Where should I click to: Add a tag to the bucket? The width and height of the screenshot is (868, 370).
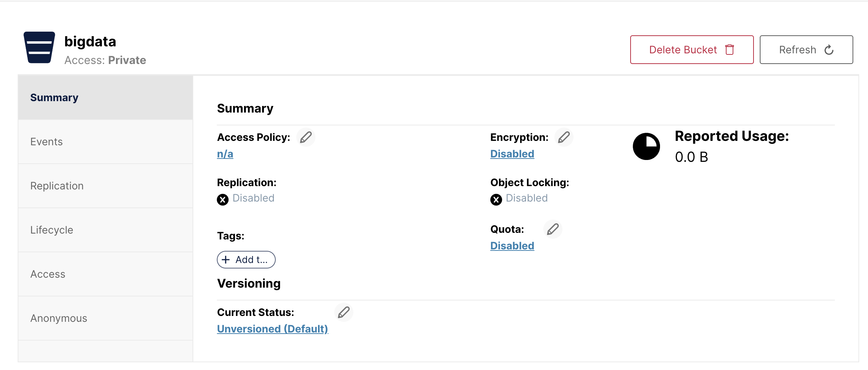[246, 260]
